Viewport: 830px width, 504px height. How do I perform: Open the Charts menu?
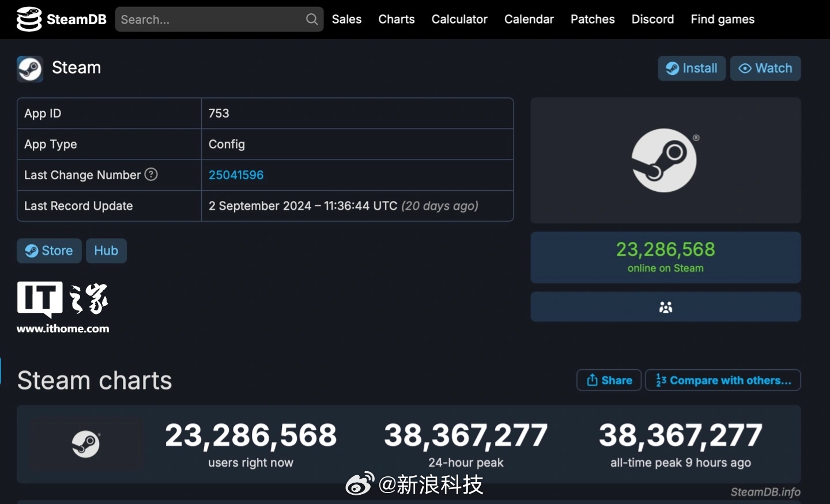[397, 19]
